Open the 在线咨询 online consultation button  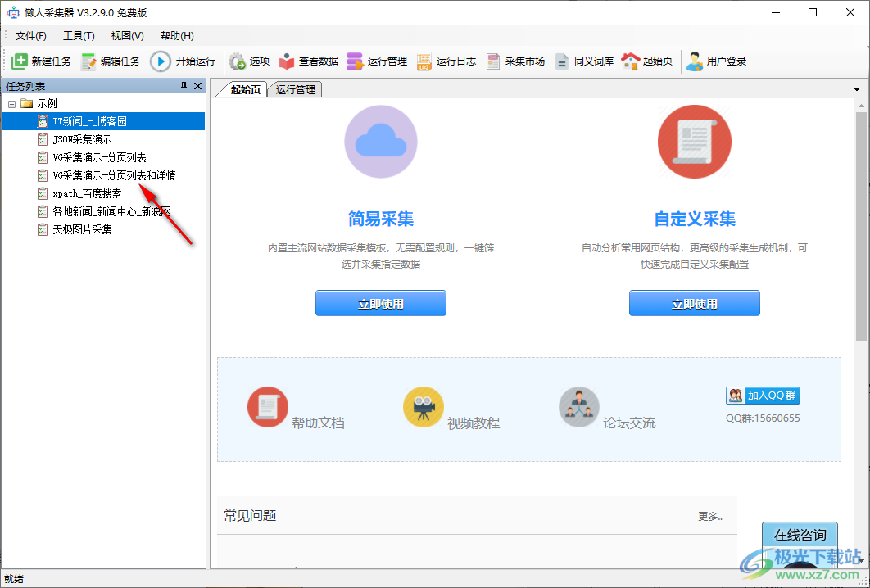tap(800, 535)
